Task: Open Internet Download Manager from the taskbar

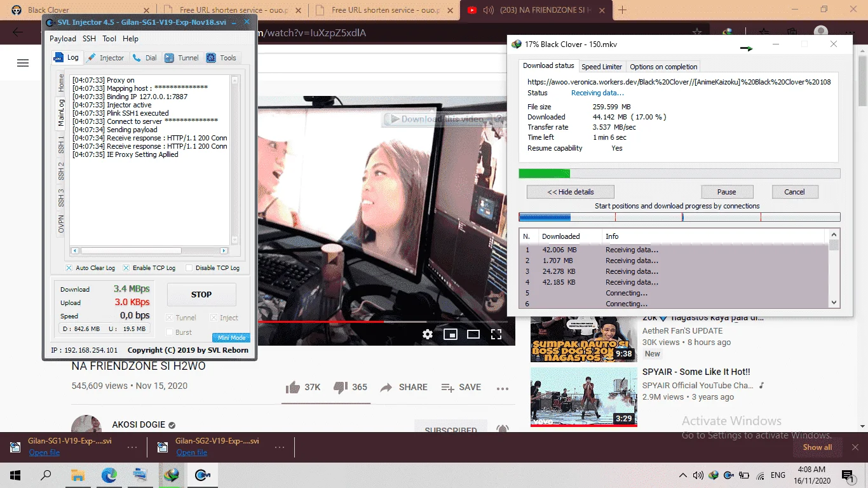Action: 171,475
